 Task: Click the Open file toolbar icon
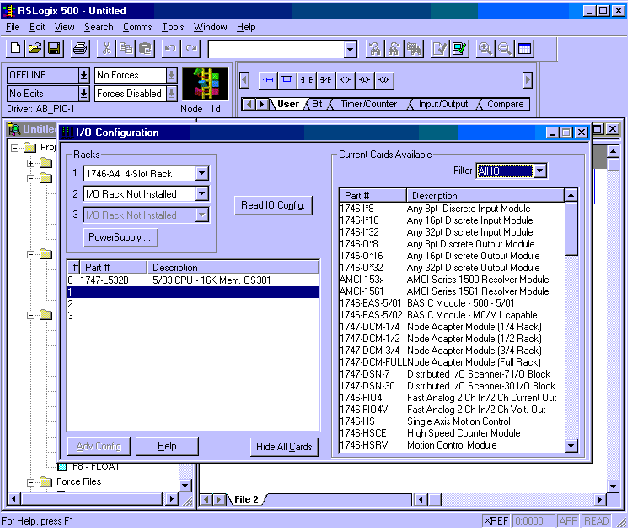pyautogui.click(x=35, y=49)
